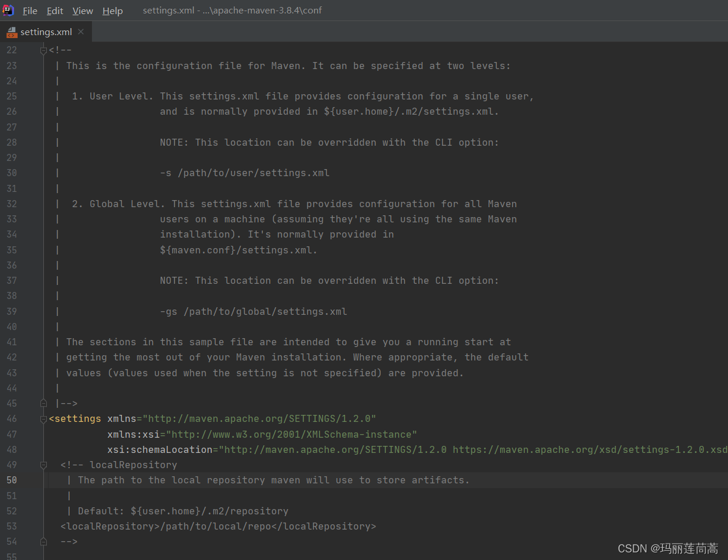The image size is (728, 560).
Task: Click the fold end marker at line 54
Action: point(43,541)
